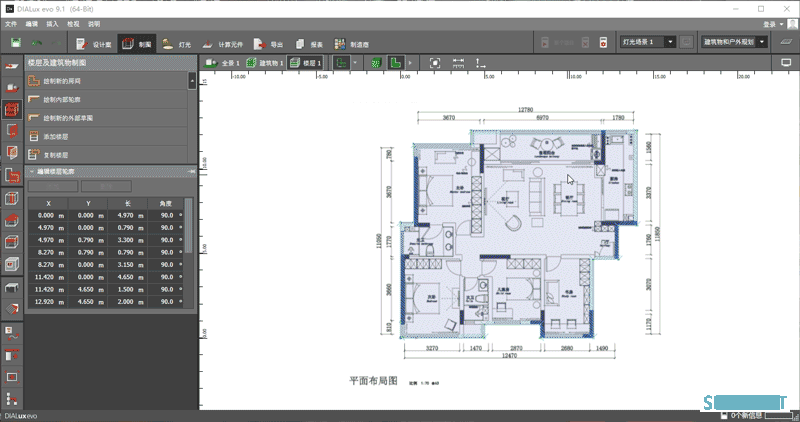
Task: Open the 制造商 mode tab
Action: click(x=352, y=44)
